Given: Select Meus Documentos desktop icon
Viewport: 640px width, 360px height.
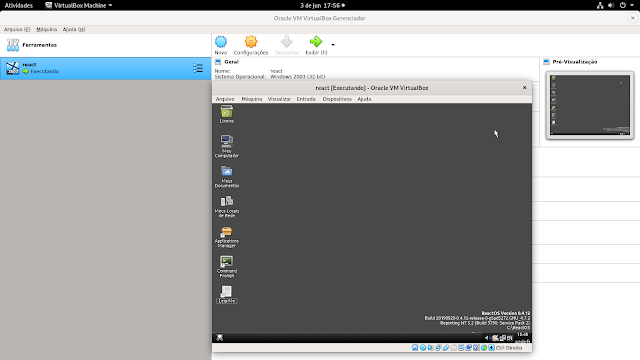Looking at the screenshot, I should [x=227, y=176].
